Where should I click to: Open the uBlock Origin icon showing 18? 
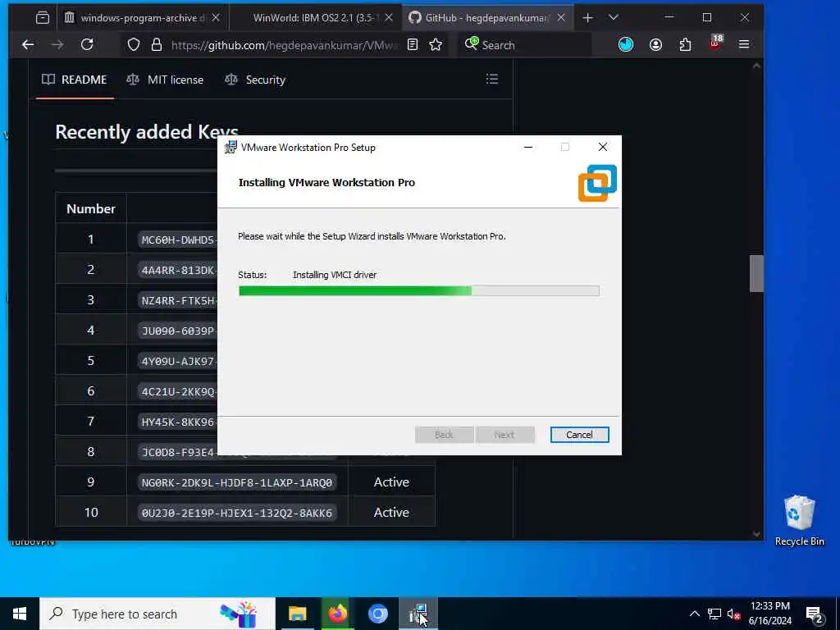point(715,43)
